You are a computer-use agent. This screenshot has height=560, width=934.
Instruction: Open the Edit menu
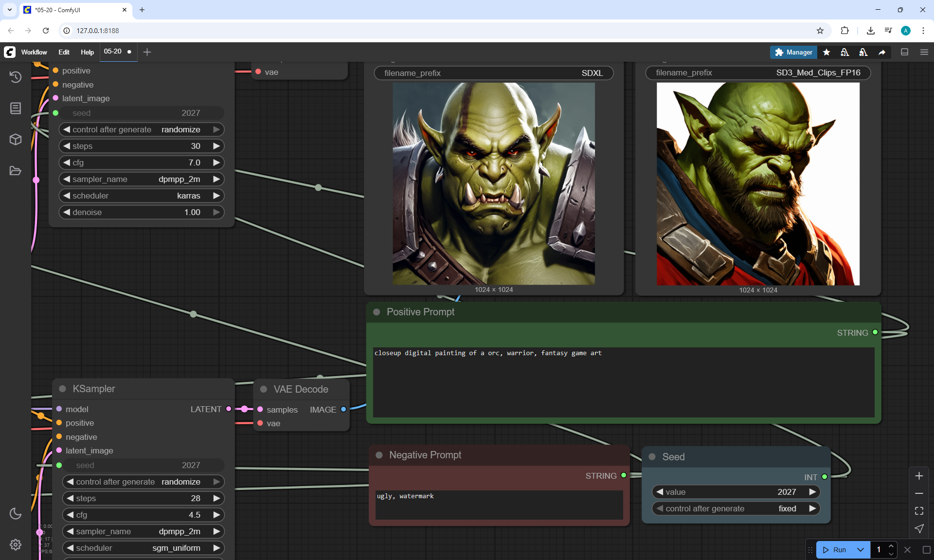pos(64,52)
